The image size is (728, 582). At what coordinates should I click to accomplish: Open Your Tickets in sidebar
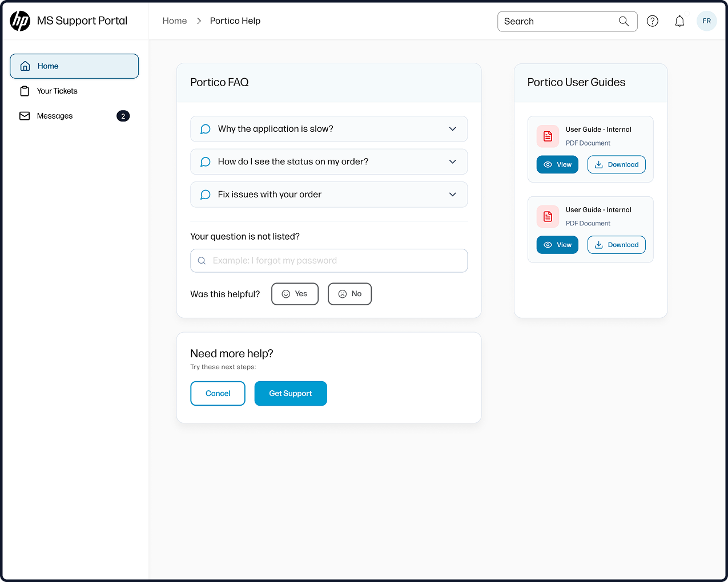point(57,91)
